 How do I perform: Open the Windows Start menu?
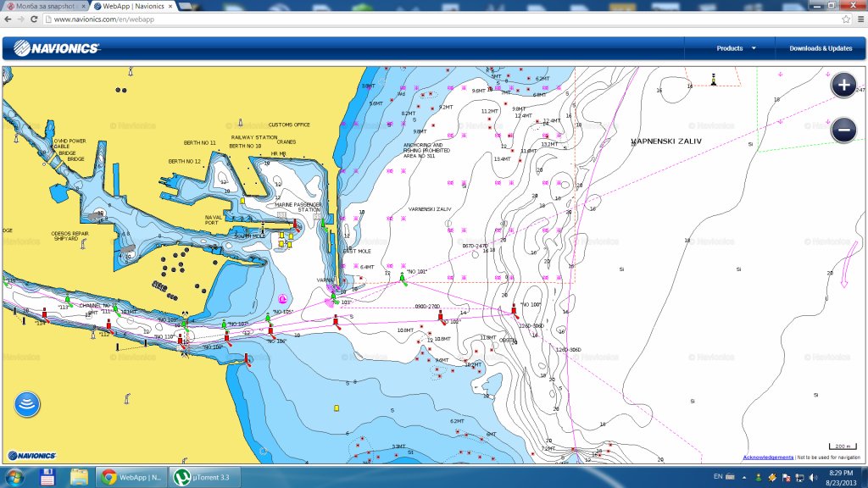(x=14, y=477)
